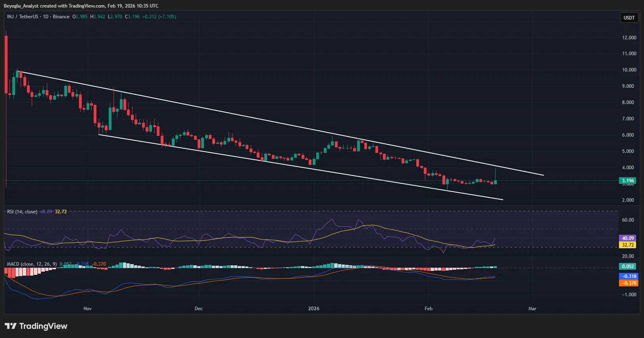Click the green 3.196 current price tag
644x338 pixels.
pyautogui.click(x=628, y=181)
